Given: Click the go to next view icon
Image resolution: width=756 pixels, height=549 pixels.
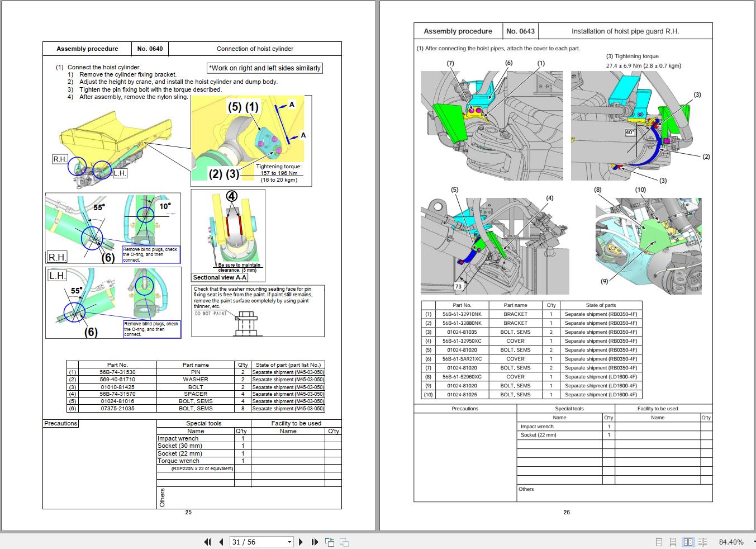Looking at the screenshot, I should (x=344, y=542).
